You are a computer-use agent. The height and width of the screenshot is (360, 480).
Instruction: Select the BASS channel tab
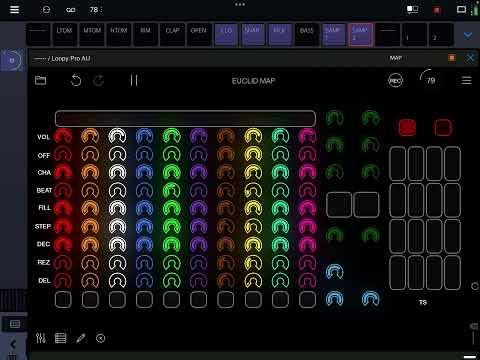click(x=307, y=34)
